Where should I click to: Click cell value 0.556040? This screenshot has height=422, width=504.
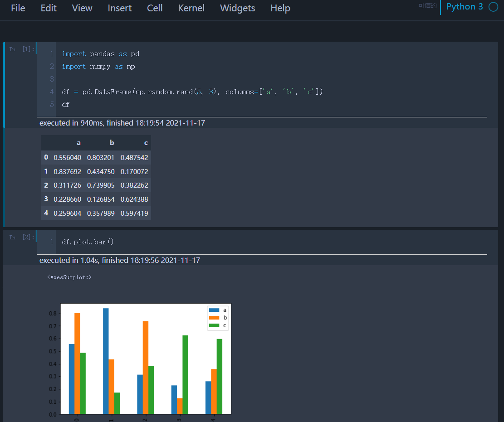(68, 158)
